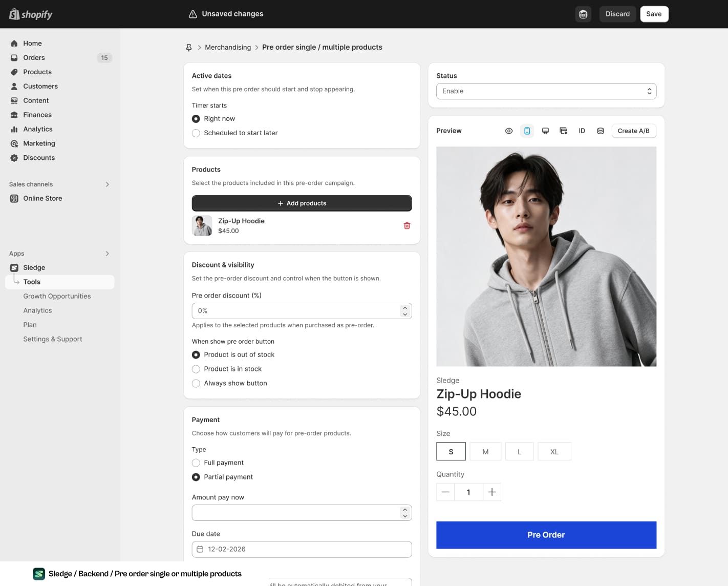Save the unsaved changes
Viewport: 728px width, 586px height.
(x=654, y=14)
